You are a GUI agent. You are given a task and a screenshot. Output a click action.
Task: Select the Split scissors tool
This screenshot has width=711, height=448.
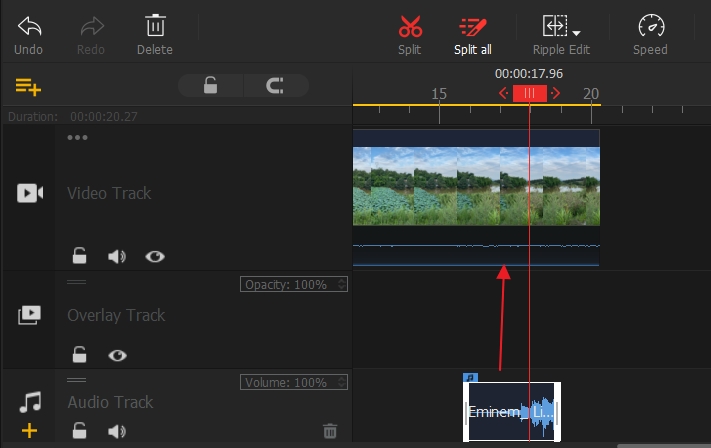tap(410, 26)
